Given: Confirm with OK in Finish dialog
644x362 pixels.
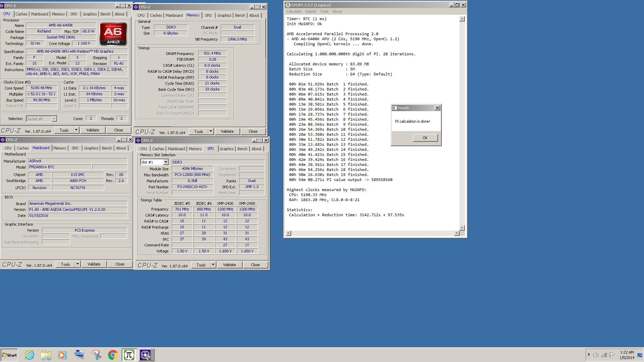Looking at the screenshot, I should 425,138.
